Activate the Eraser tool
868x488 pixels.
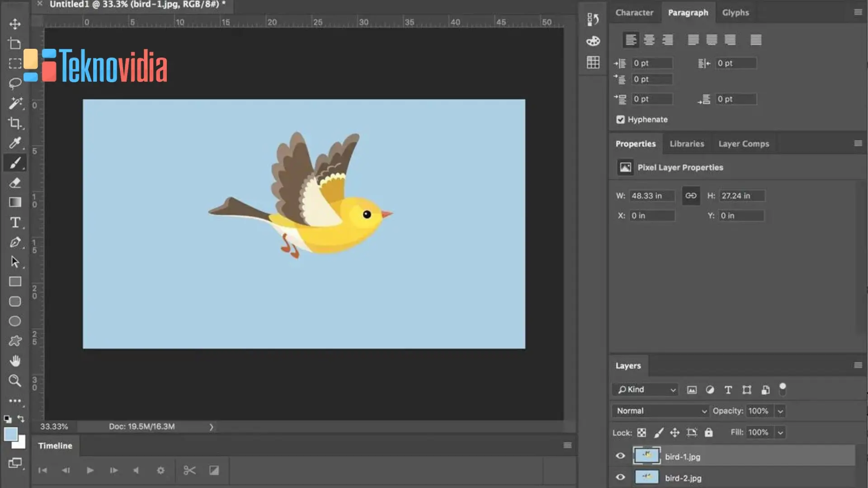tap(15, 183)
